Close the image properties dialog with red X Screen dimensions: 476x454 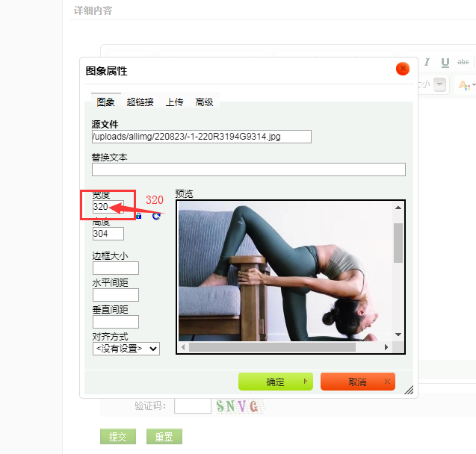click(403, 69)
